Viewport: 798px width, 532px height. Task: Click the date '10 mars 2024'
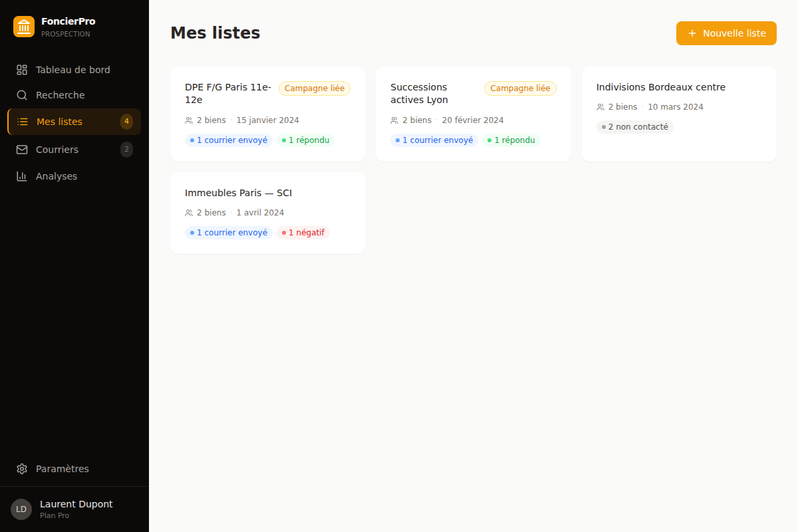coord(676,107)
